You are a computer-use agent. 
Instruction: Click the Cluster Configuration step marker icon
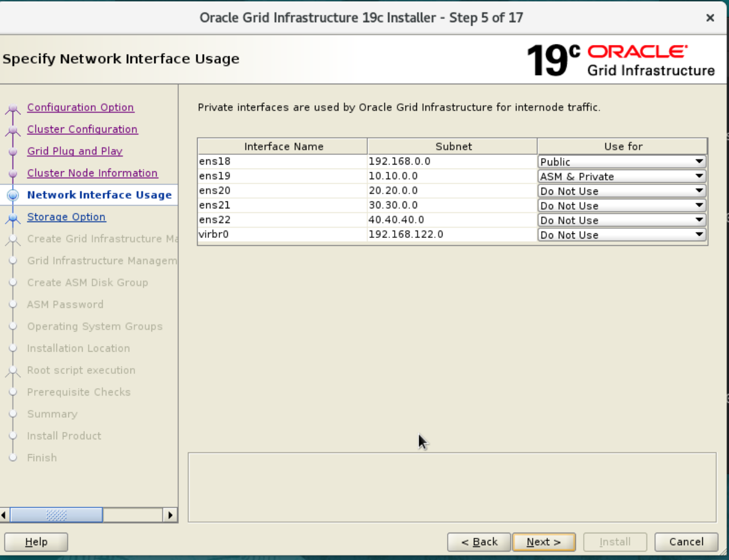coord(13,131)
